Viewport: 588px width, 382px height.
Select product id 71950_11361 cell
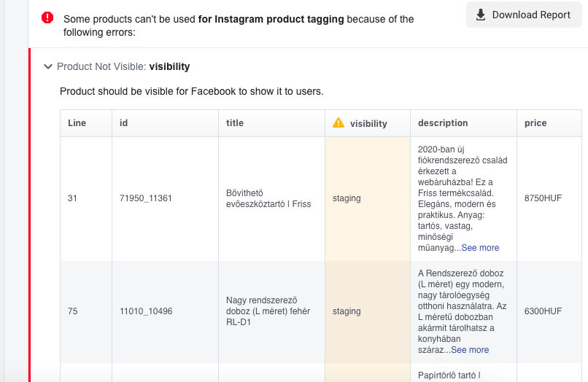point(165,199)
